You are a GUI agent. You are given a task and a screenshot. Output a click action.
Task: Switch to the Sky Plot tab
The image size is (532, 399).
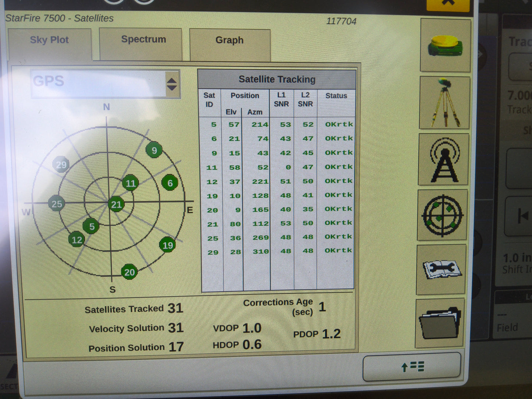[49, 45]
